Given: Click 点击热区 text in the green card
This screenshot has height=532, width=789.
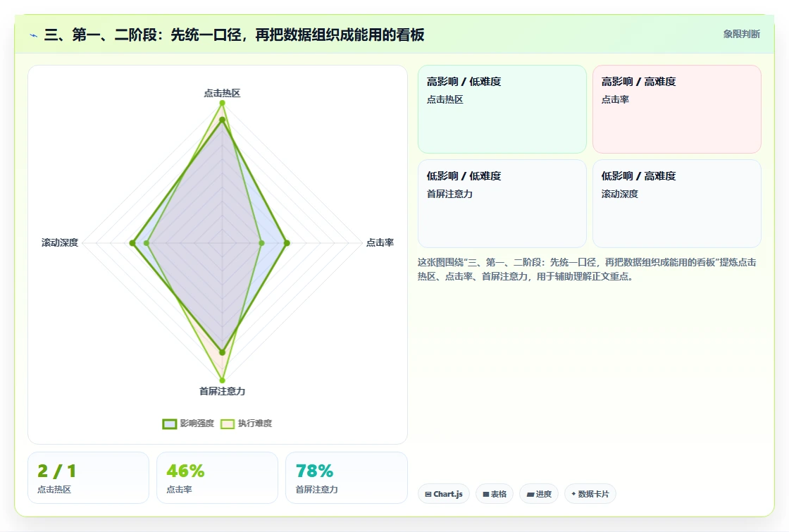Looking at the screenshot, I should [445, 99].
